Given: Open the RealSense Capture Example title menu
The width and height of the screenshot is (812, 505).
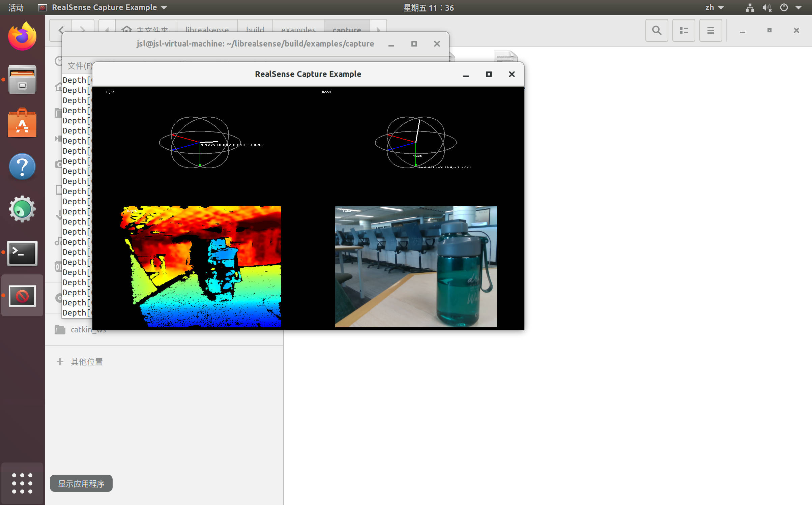Looking at the screenshot, I should coord(105,7).
